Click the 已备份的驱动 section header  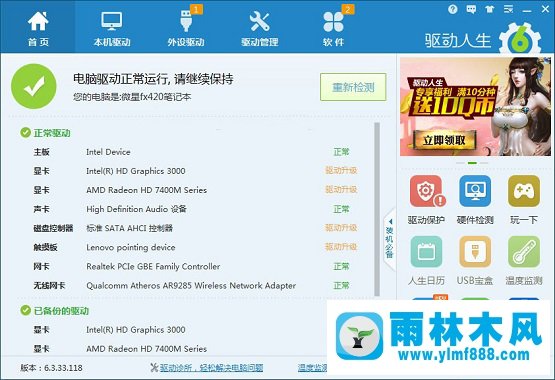[55, 311]
